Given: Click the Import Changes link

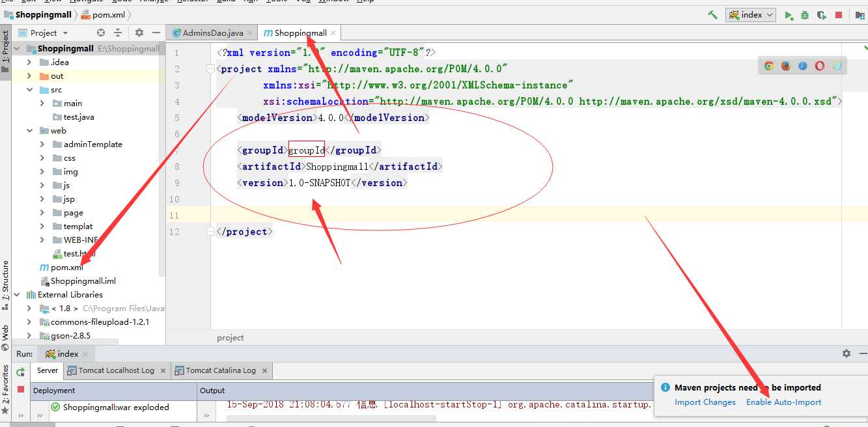Looking at the screenshot, I should coord(705,402).
